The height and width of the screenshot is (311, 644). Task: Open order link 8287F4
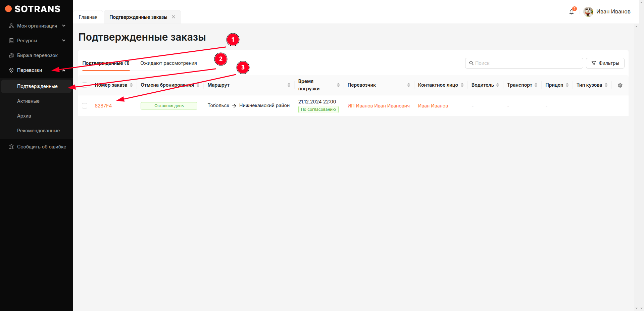(x=103, y=106)
